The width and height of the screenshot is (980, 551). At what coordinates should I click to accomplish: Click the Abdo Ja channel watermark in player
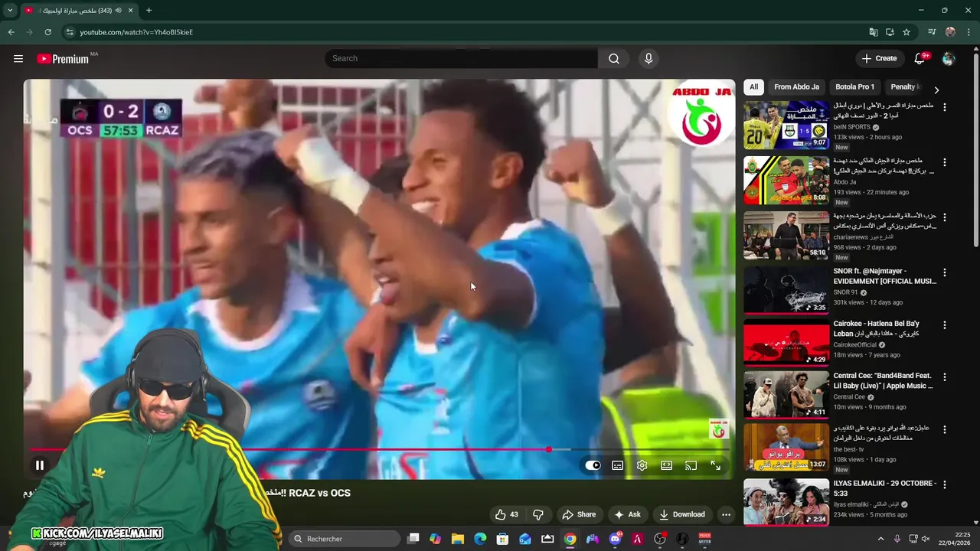click(718, 429)
